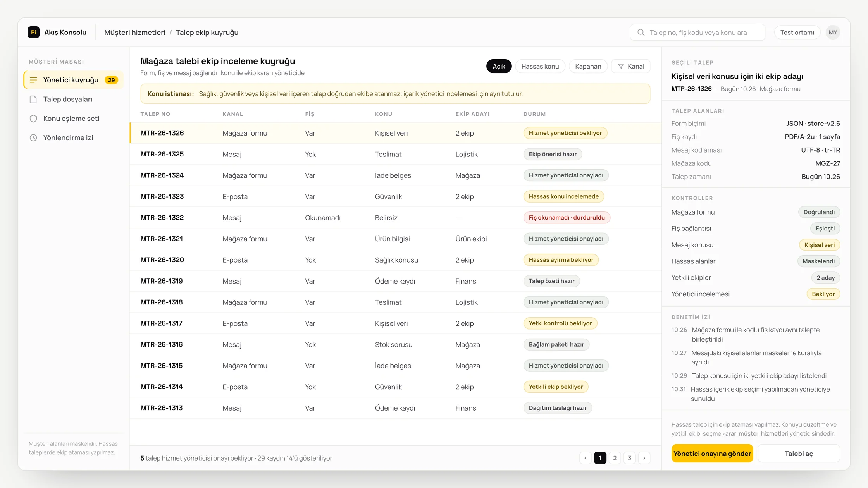Click Yetkili ekip bekliyor status badge
Image resolution: width=868 pixels, height=488 pixels.
point(556,387)
